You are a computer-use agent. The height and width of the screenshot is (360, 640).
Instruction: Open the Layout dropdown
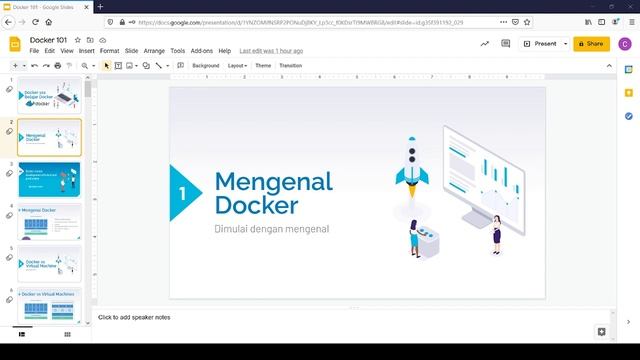pyautogui.click(x=237, y=66)
